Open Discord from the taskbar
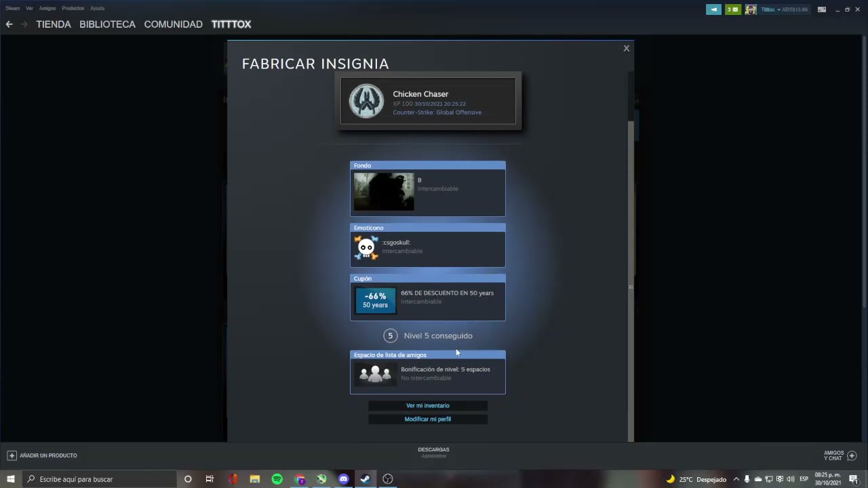868x488 pixels. 344,479
